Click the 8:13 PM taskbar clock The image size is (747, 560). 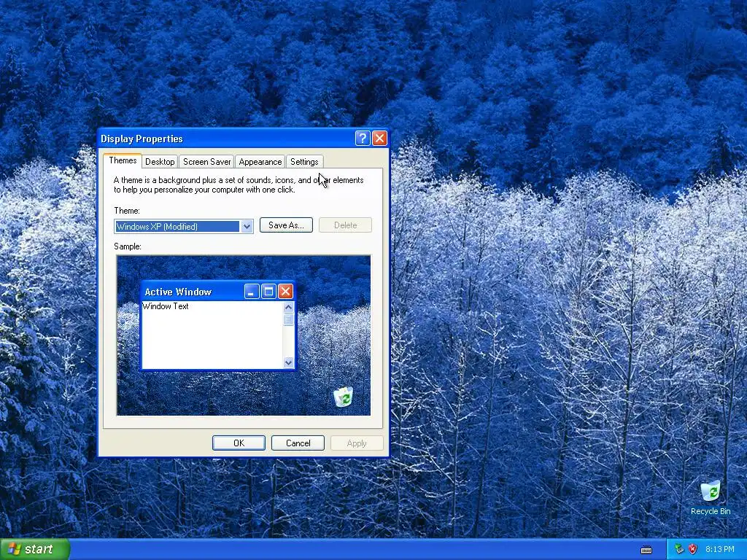[719, 550]
